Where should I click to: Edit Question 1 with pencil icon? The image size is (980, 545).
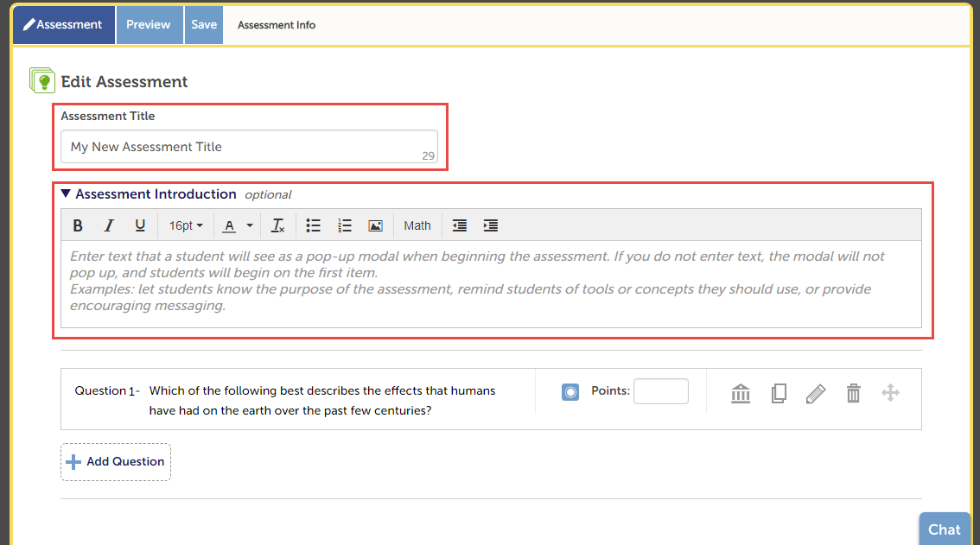coord(816,393)
